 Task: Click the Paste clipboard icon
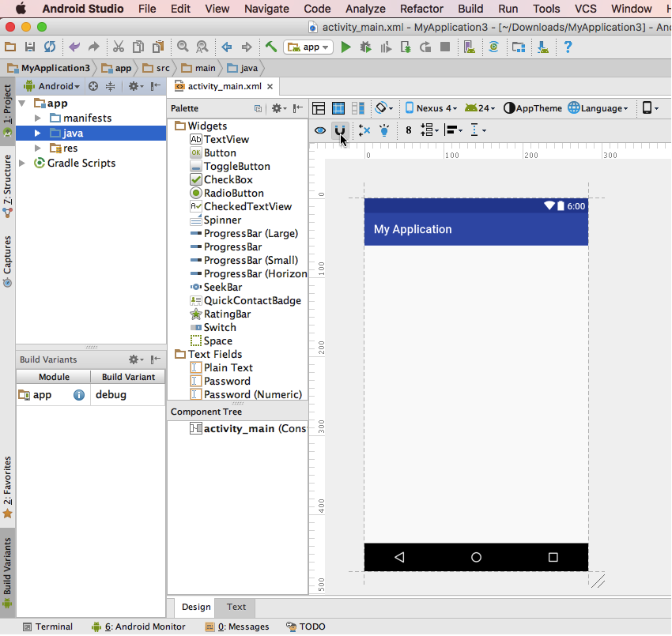(x=158, y=47)
